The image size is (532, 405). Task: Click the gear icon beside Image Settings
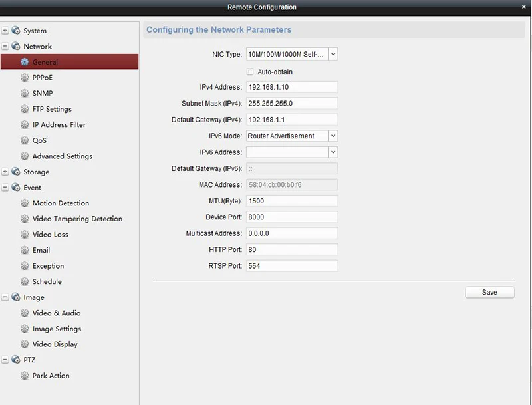(x=25, y=329)
